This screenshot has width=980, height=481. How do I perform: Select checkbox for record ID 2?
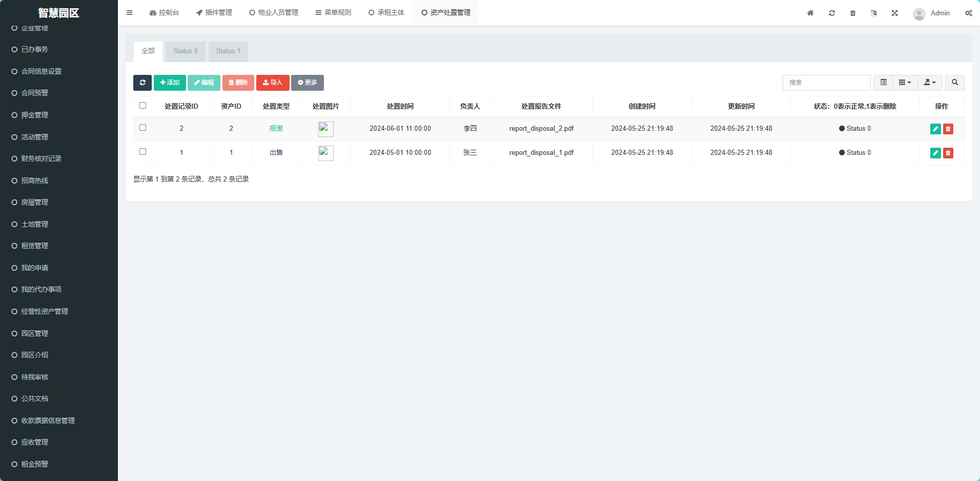[143, 128]
